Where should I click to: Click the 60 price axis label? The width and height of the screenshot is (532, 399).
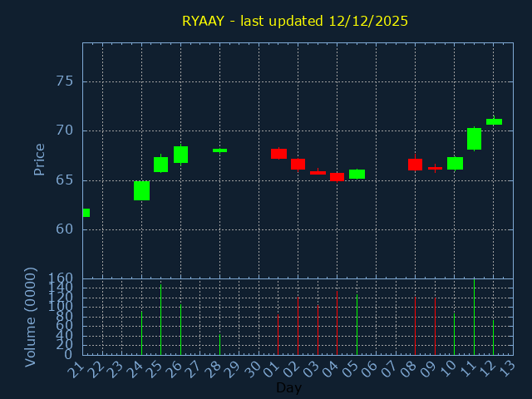click(64, 229)
